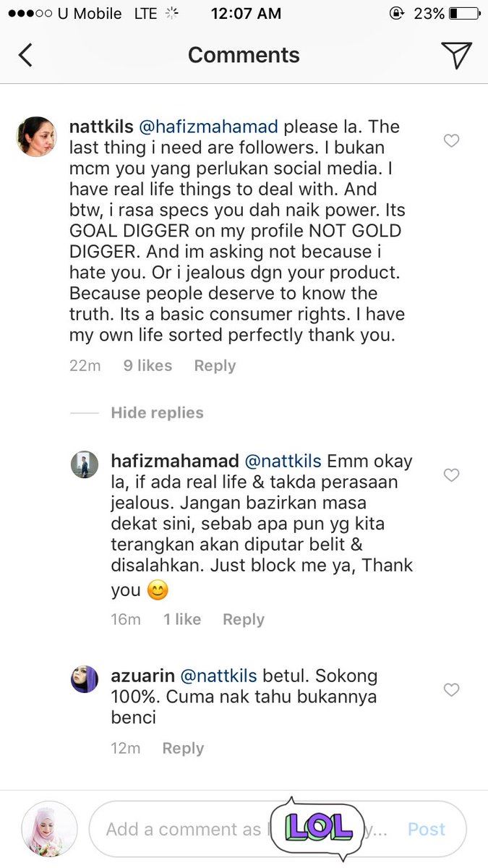Tap the smiling emoji in hafizmahamad's reply
The height and width of the screenshot is (868, 488).
point(157,590)
